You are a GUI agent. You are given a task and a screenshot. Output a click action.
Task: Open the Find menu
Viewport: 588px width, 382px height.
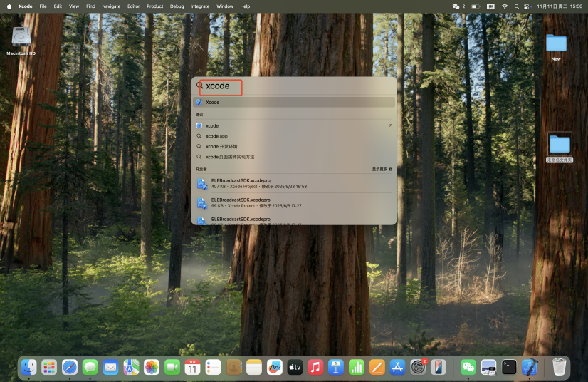90,6
